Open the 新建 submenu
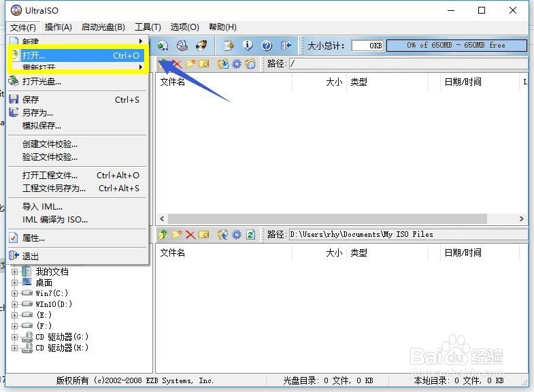The width and height of the screenshot is (534, 392). (77, 41)
